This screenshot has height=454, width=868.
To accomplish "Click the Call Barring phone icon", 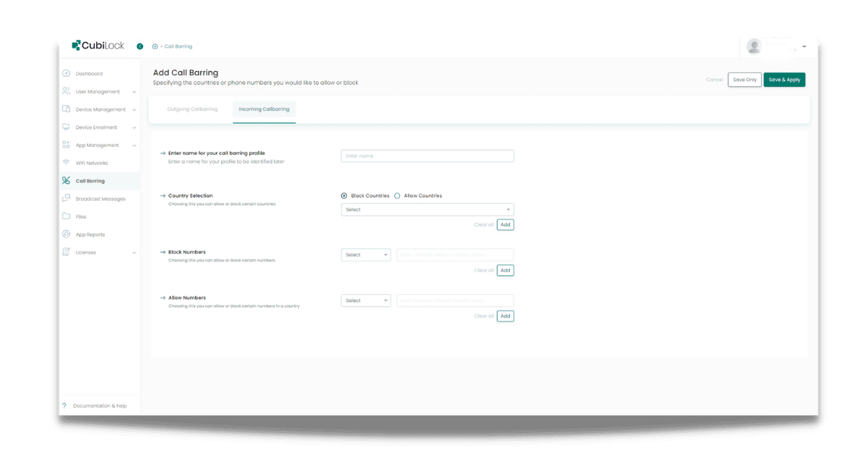I will [x=66, y=181].
